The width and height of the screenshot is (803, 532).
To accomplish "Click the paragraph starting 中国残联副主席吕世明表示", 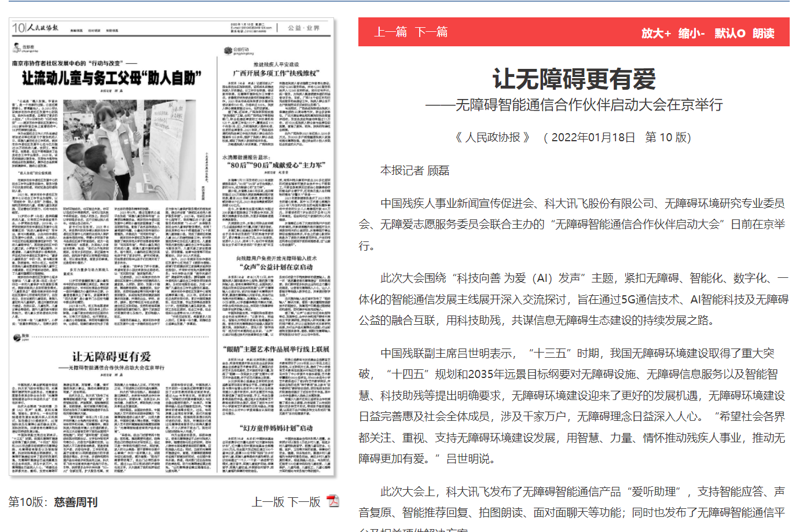I will [573, 406].
